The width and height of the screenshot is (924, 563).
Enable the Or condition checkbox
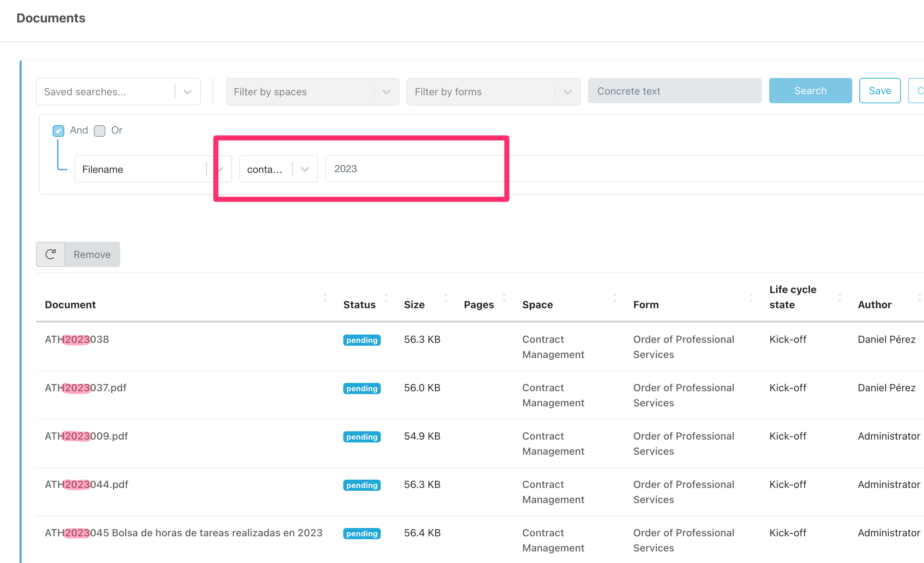click(99, 131)
